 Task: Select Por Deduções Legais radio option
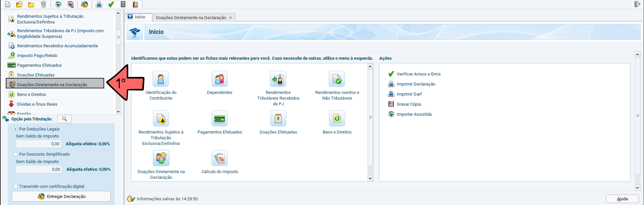pyautogui.click(x=15, y=129)
